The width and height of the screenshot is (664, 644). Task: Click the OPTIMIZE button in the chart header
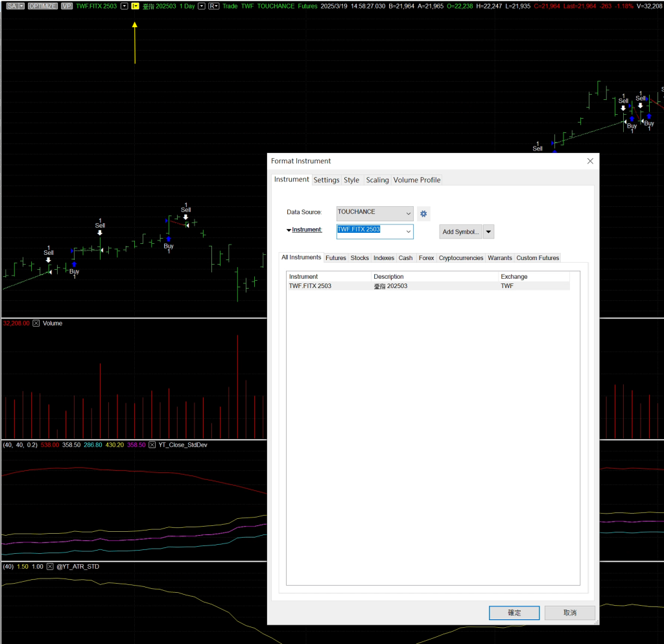coord(43,6)
